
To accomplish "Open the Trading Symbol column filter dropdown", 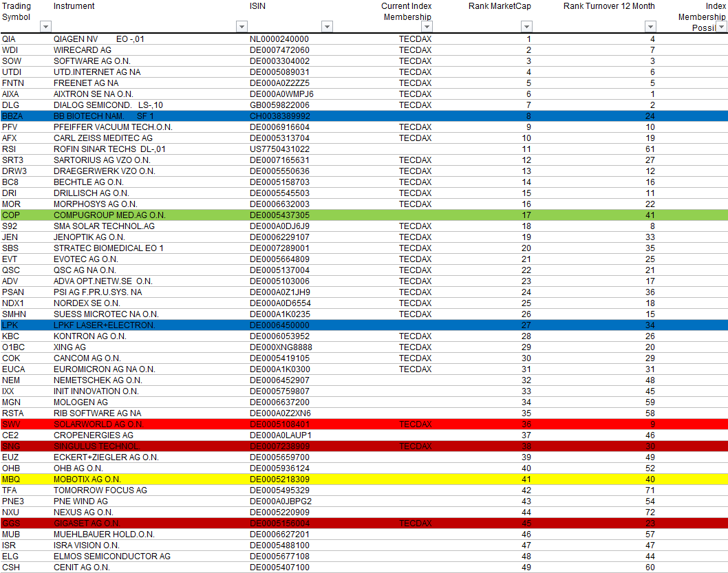I will 45,27.
